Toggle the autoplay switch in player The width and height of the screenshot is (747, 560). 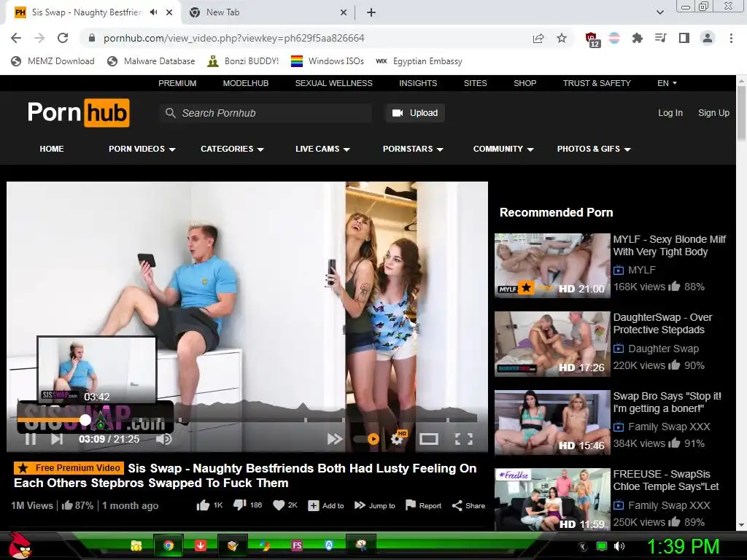tap(366, 439)
